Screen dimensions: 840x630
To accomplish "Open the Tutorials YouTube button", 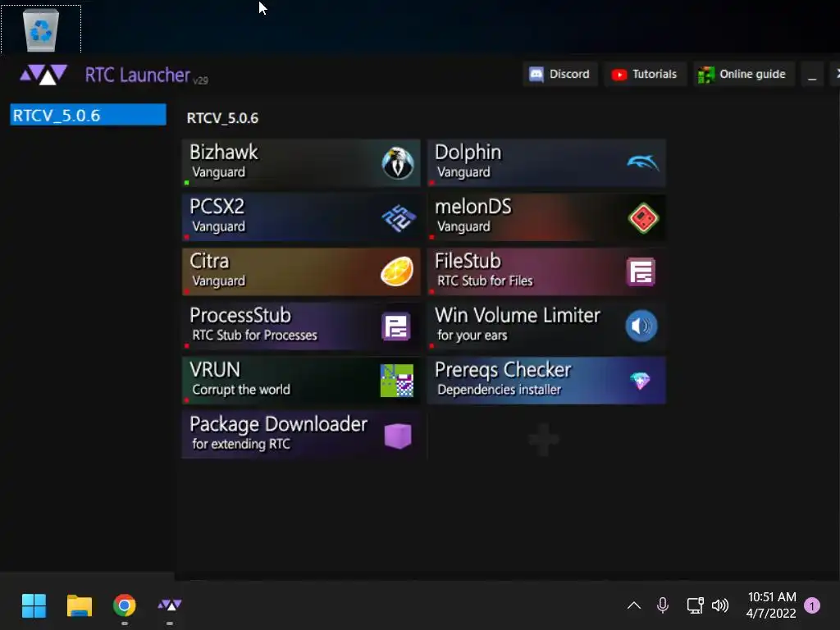I will (645, 74).
